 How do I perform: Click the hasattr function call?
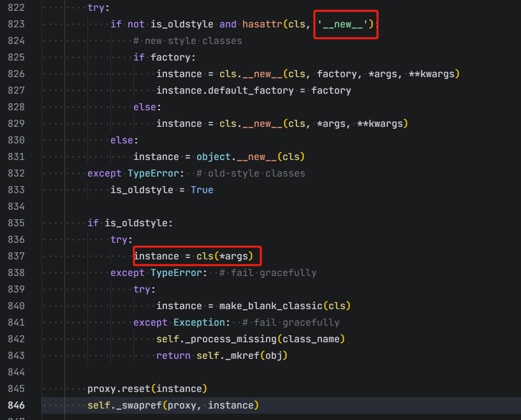[x=262, y=24]
